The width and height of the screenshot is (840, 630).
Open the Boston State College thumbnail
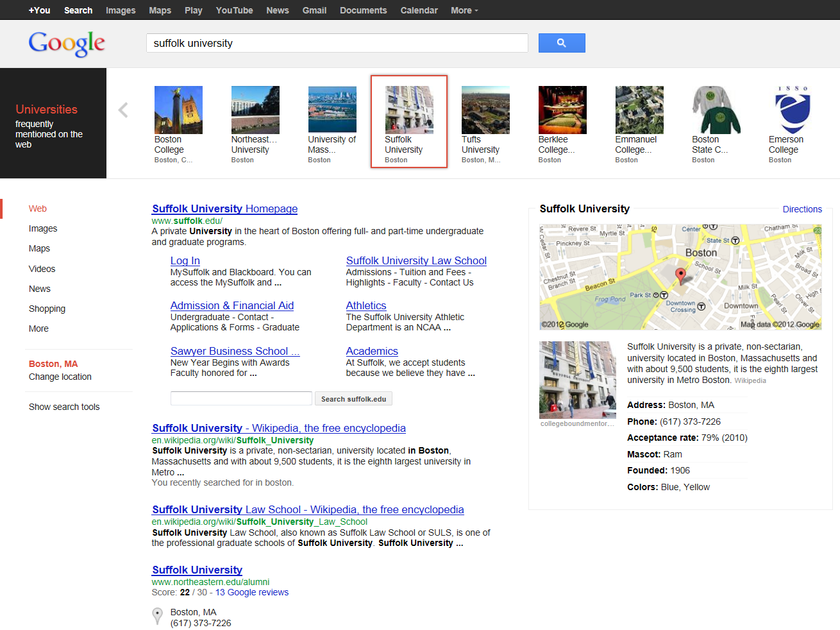point(716,110)
